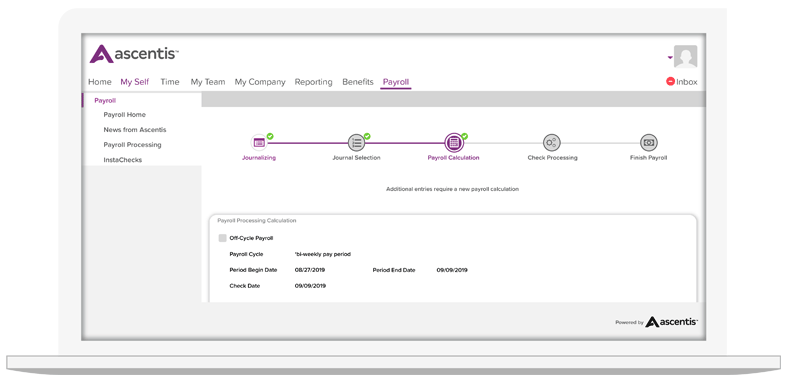791x384 pixels.
Task: Select the My Team tab
Action: click(x=208, y=82)
